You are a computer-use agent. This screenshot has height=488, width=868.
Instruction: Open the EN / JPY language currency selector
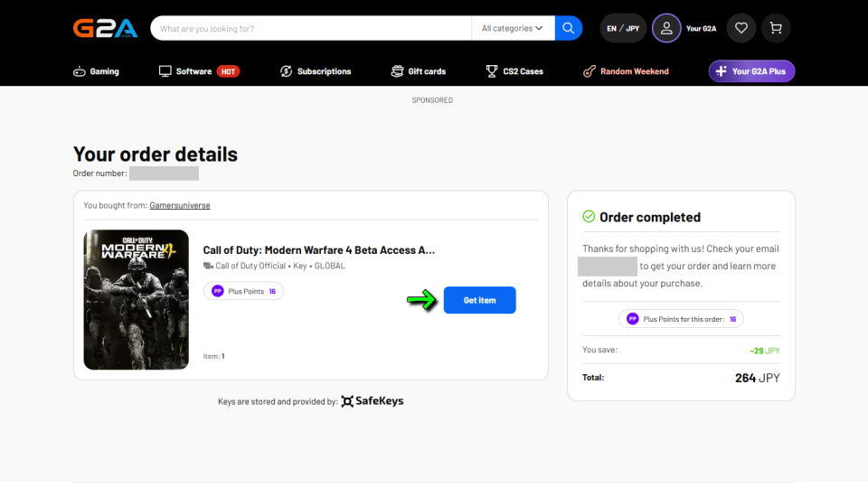pyautogui.click(x=623, y=28)
